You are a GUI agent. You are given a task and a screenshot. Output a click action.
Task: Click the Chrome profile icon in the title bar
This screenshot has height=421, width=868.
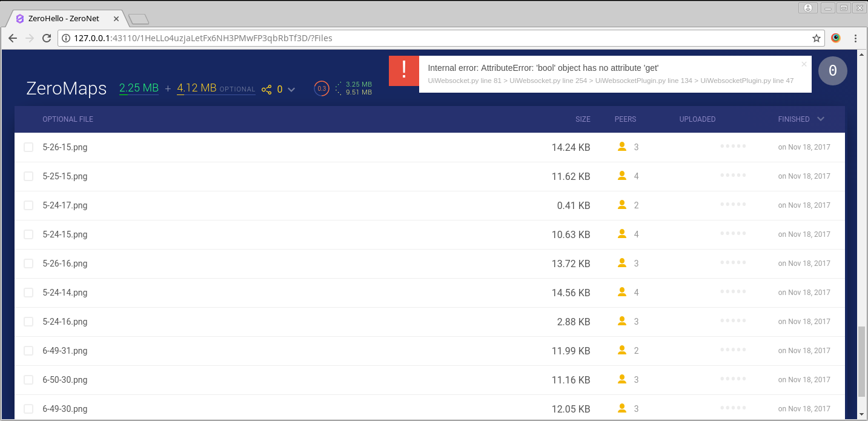[807, 8]
